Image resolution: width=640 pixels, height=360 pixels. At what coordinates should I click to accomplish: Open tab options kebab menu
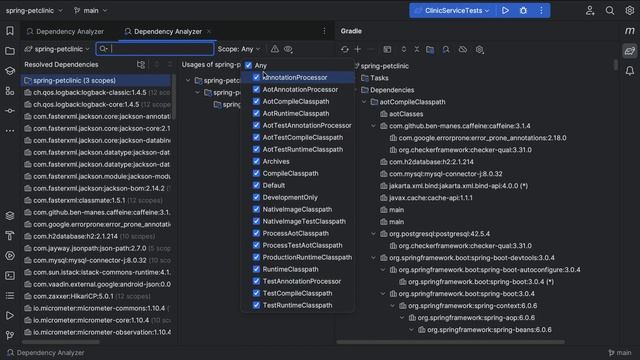(x=324, y=31)
